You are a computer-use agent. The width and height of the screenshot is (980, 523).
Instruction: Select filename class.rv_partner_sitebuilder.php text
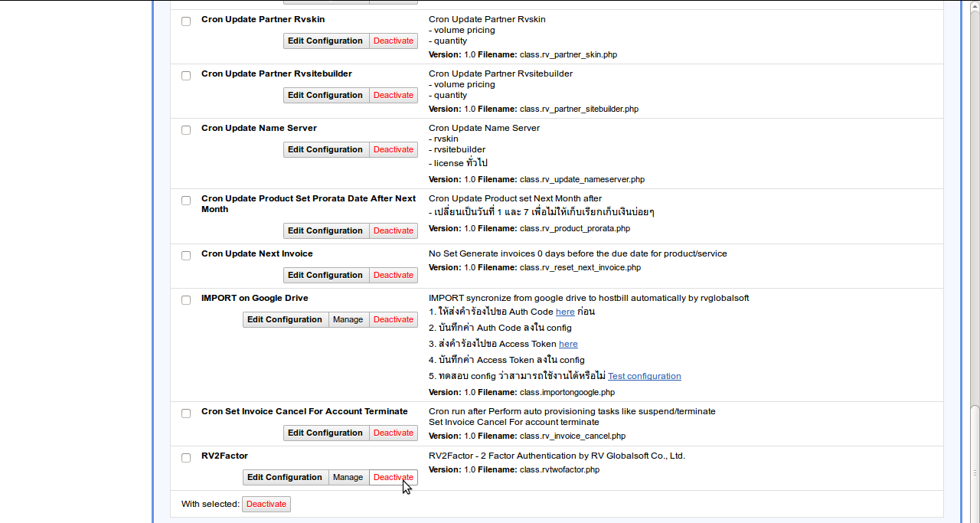pos(579,110)
